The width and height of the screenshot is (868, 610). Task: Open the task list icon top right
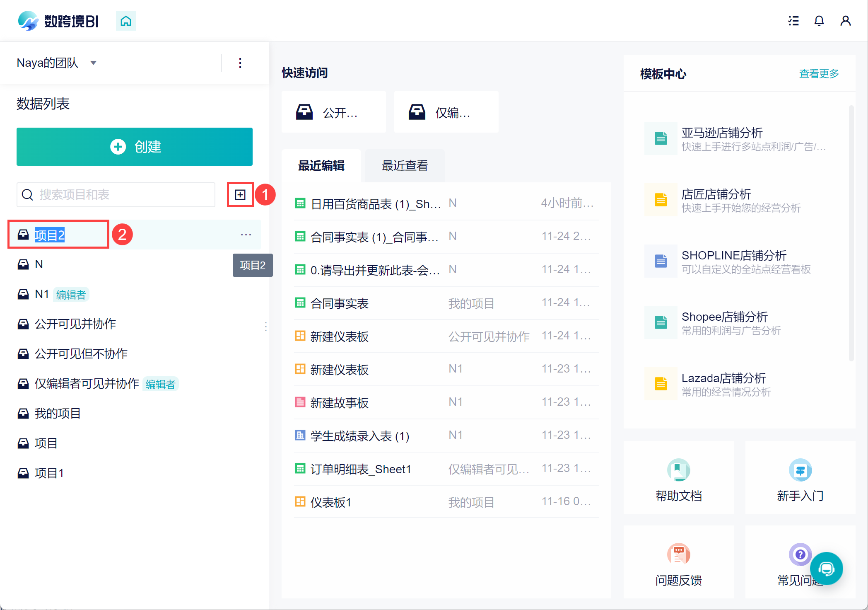tap(793, 21)
